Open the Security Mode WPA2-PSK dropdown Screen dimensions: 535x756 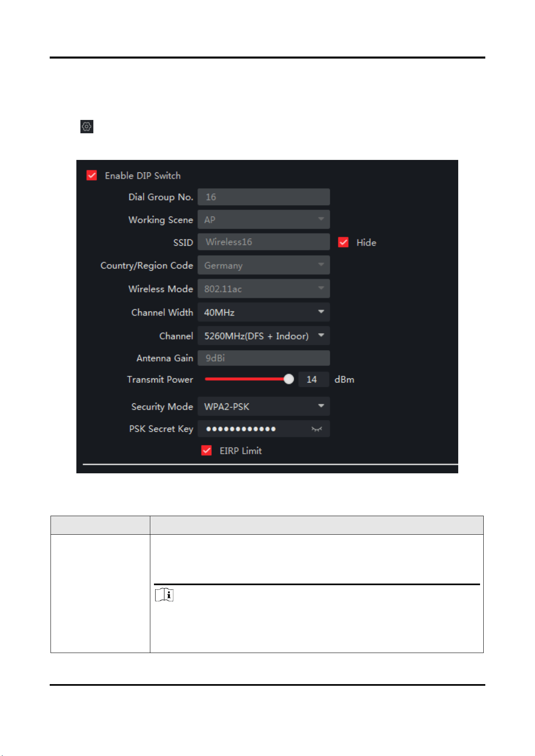(263, 406)
